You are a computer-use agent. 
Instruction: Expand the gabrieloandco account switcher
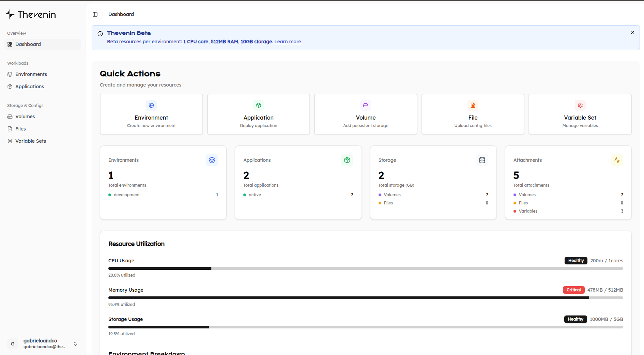click(x=75, y=344)
